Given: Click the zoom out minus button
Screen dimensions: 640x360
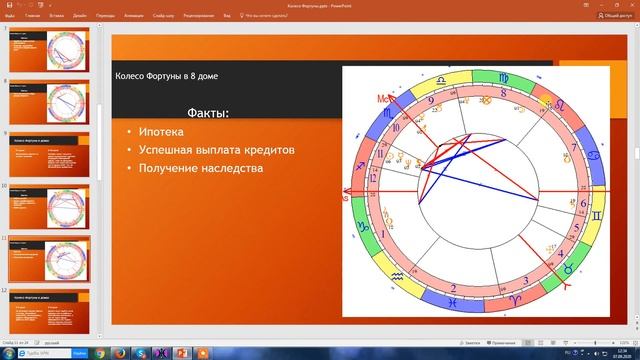Looking at the screenshot, I should click(575, 343).
